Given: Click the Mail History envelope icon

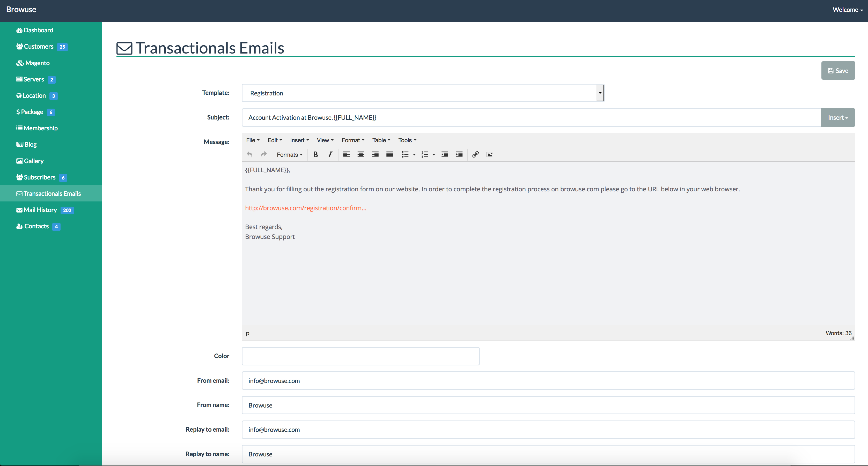Looking at the screenshot, I should (x=19, y=210).
